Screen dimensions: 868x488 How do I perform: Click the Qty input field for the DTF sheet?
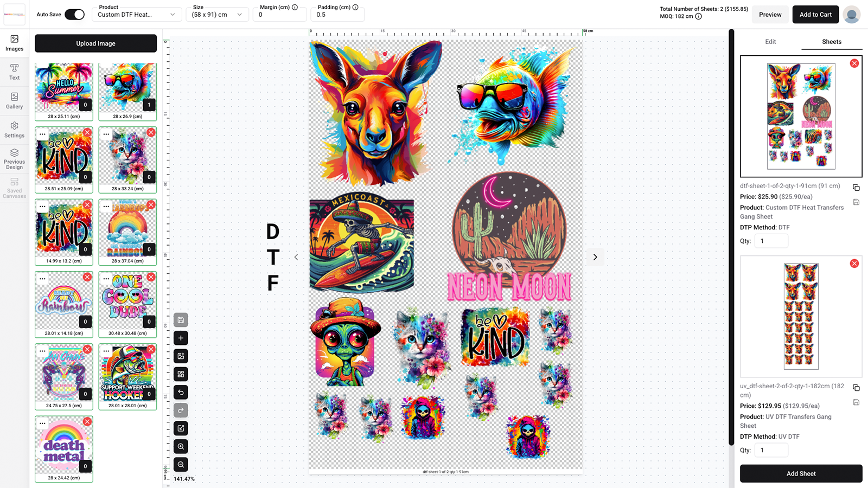771,240
